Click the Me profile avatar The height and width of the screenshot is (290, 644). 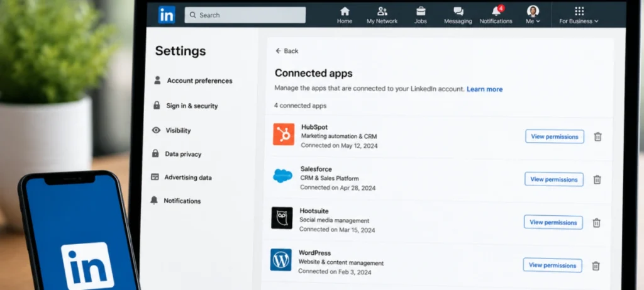(x=533, y=11)
